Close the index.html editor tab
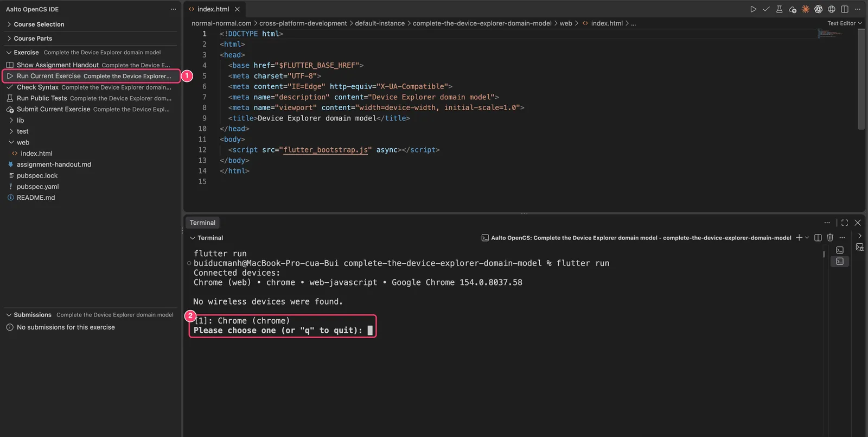Screen dimensions: 868x437 (x=237, y=9)
